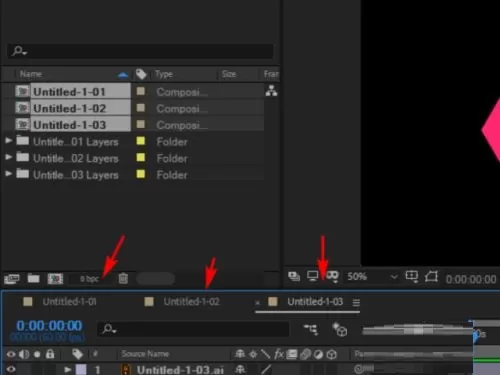Click the timeline label tag column header
Viewport: 500px width, 375px height.
[77, 354]
